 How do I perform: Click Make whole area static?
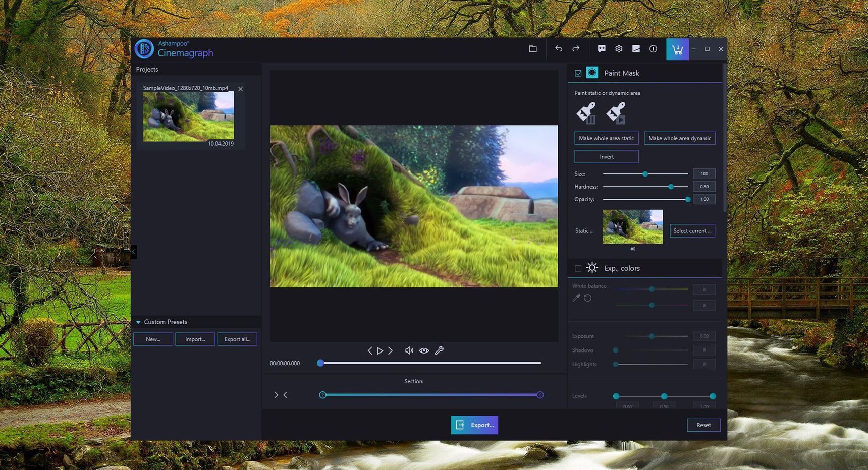[607, 138]
